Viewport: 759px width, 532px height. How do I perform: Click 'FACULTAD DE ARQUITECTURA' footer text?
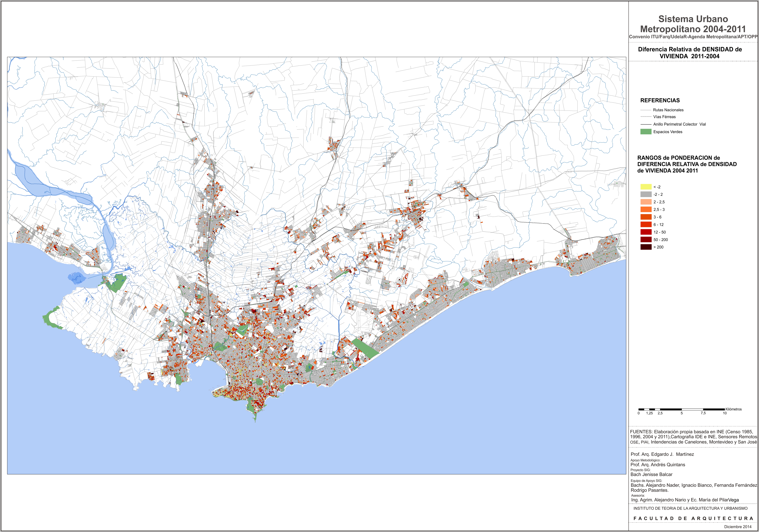(x=694, y=518)
